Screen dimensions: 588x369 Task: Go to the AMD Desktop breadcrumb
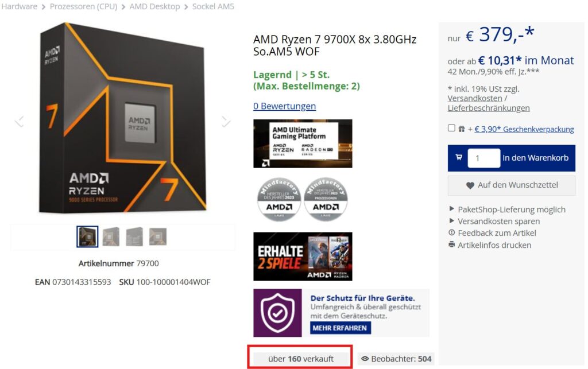[154, 6]
